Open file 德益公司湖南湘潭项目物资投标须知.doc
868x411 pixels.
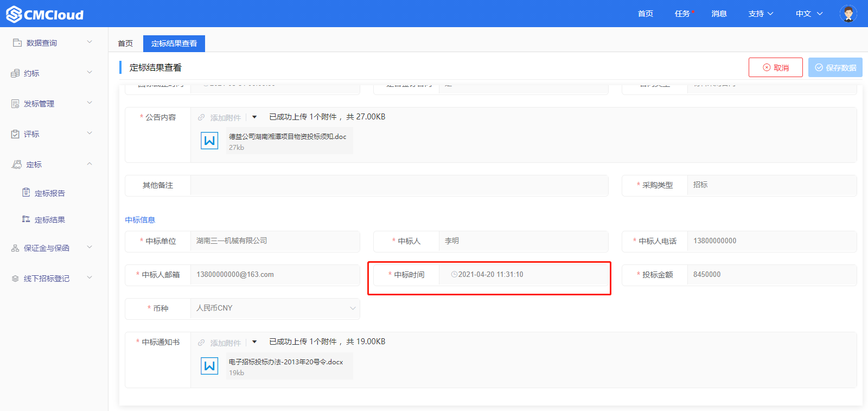pyautogui.click(x=288, y=137)
